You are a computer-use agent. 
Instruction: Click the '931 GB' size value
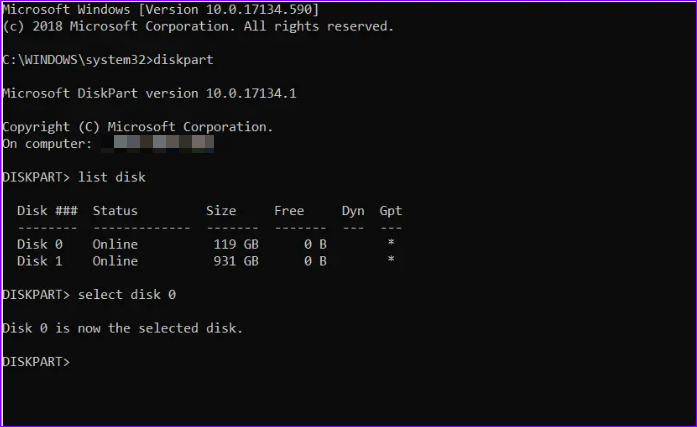point(236,261)
